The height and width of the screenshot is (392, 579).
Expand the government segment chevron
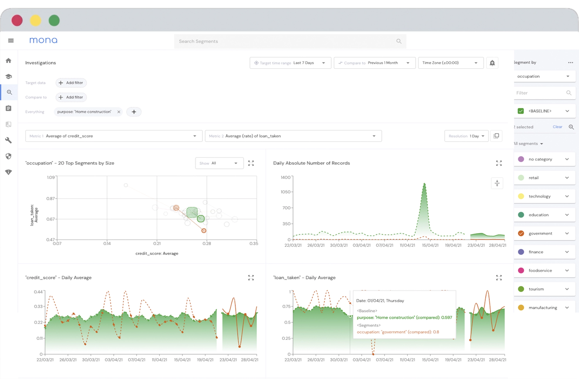point(567,233)
